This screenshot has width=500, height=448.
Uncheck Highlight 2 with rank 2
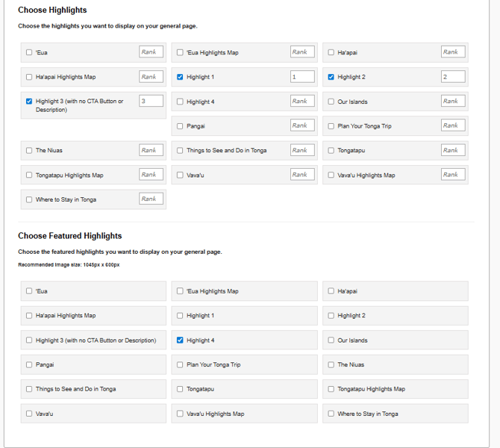point(331,77)
